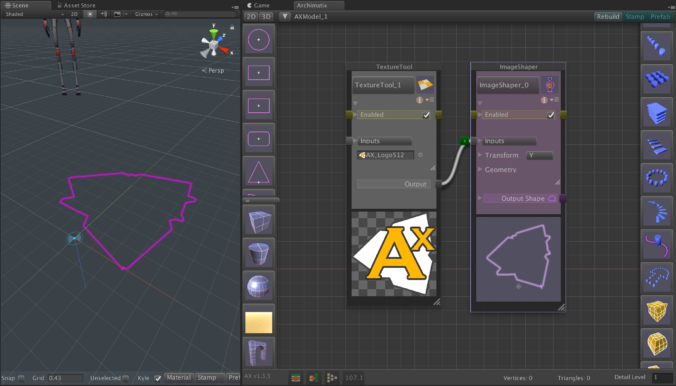Select the grid repeater icon
The width and height of the screenshot is (676, 386).
coord(657,79)
